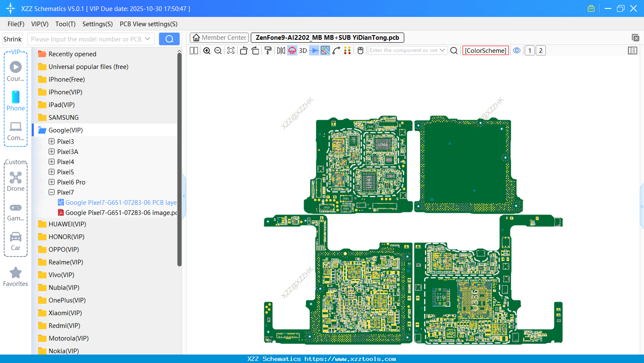Open the ColorScheme button
Screen dimensions: 644x363
[x=485, y=50]
